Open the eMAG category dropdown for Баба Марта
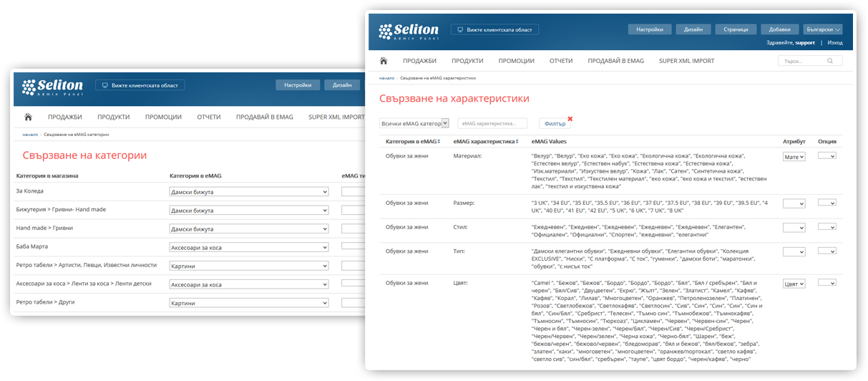Viewport: 868px width, 381px height. tap(249, 248)
